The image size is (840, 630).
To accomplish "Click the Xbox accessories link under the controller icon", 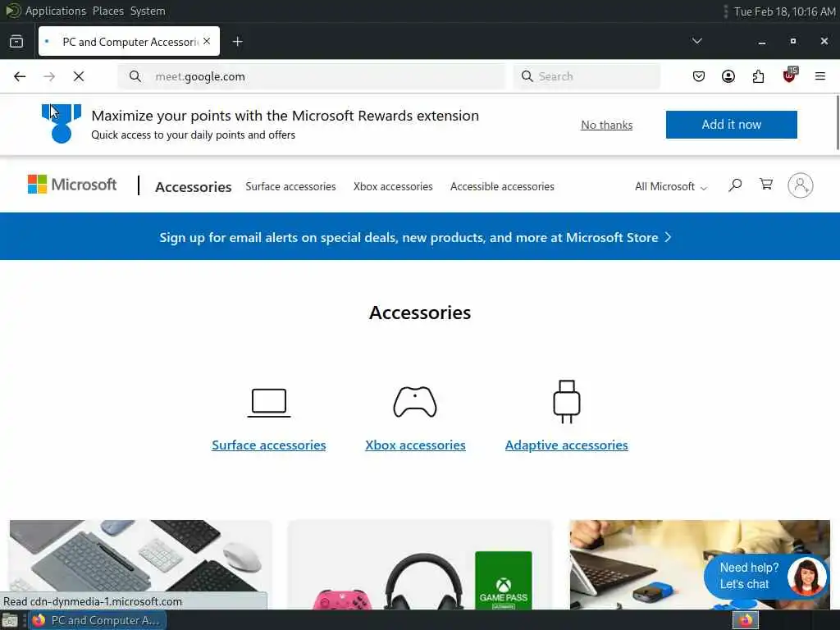I will [x=415, y=445].
